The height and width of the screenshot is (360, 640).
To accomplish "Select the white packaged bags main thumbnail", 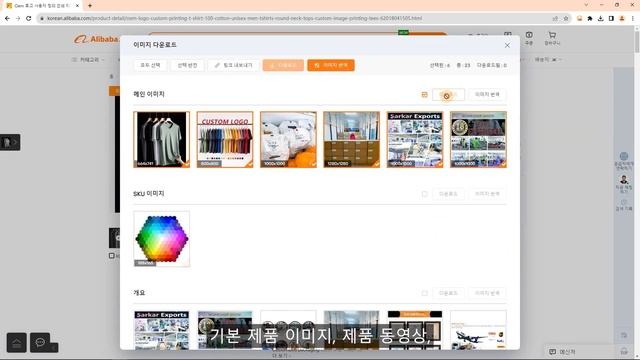I will [x=288, y=140].
